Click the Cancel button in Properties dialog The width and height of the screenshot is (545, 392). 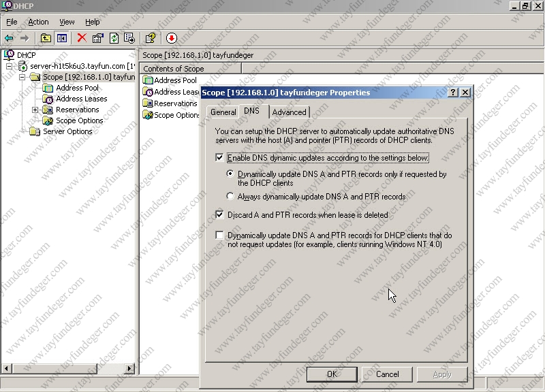[x=387, y=374]
